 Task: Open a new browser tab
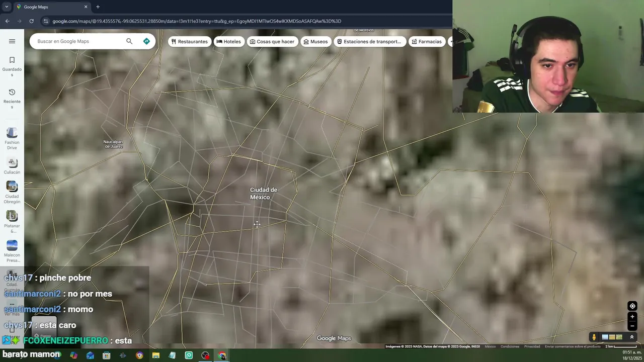click(x=98, y=7)
